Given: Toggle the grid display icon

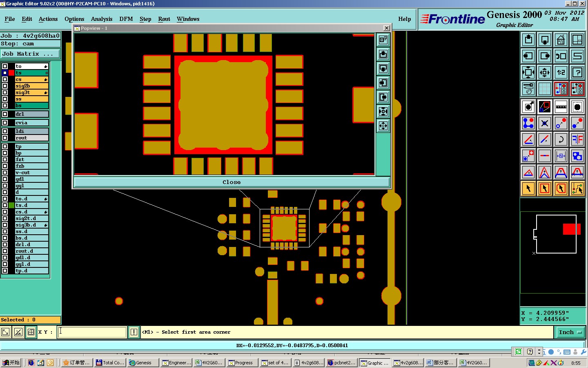Looking at the screenshot, I should coord(545,89).
